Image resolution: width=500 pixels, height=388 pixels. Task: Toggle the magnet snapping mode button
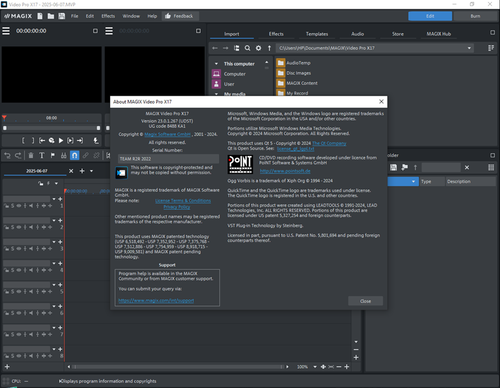click(x=75, y=155)
